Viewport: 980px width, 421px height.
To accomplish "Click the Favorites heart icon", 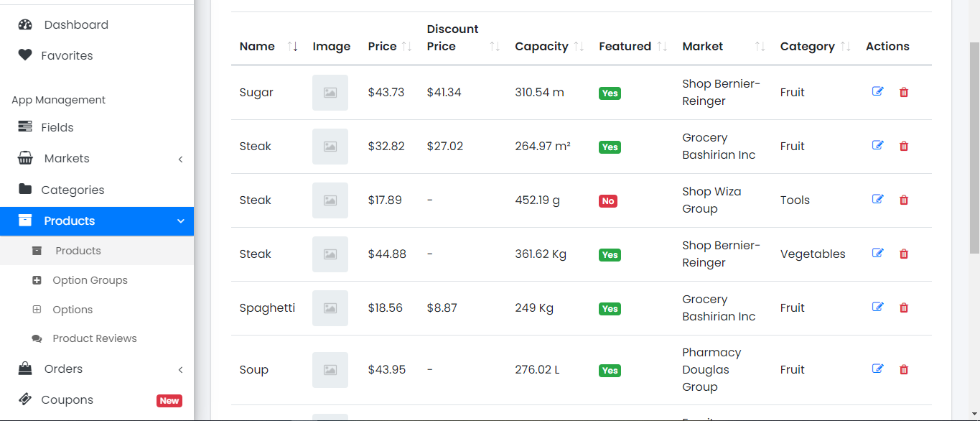I will click(25, 55).
